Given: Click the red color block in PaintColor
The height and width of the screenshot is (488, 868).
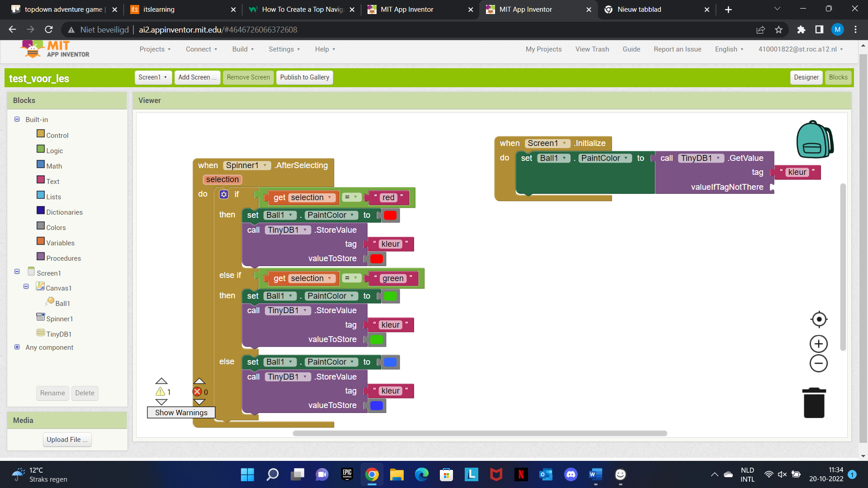Looking at the screenshot, I should [390, 216].
